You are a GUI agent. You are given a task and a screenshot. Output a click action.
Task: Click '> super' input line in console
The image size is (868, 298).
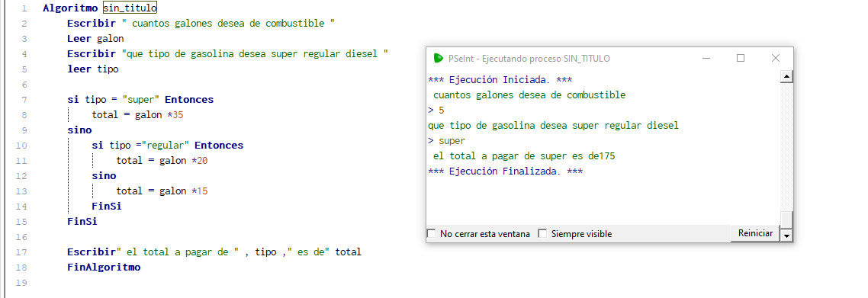447,141
